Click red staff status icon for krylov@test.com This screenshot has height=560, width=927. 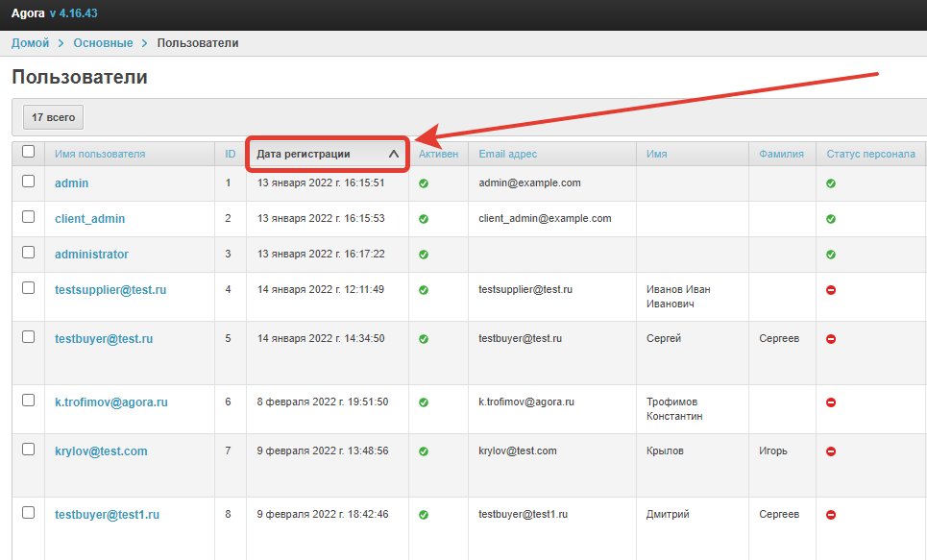[x=831, y=451]
